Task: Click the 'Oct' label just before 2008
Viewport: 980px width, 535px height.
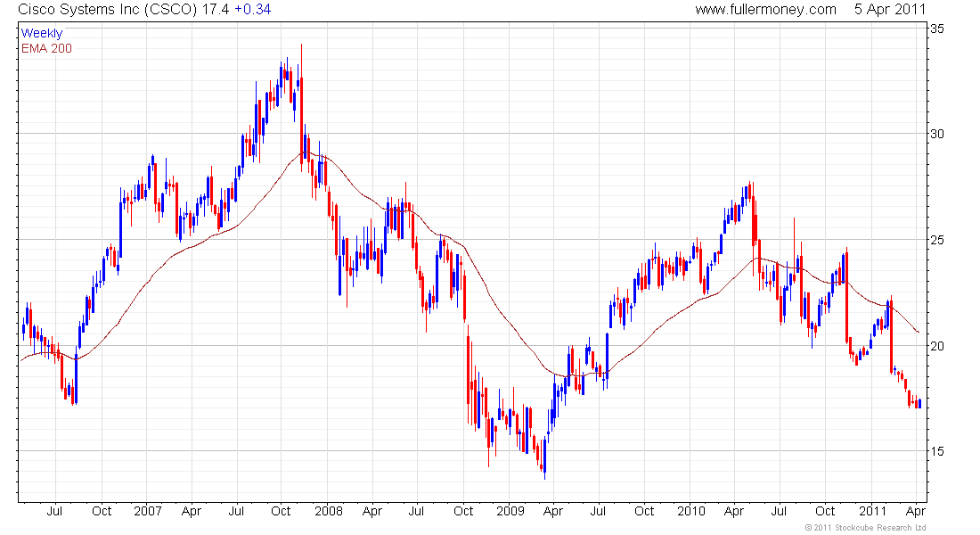Action: (281, 511)
